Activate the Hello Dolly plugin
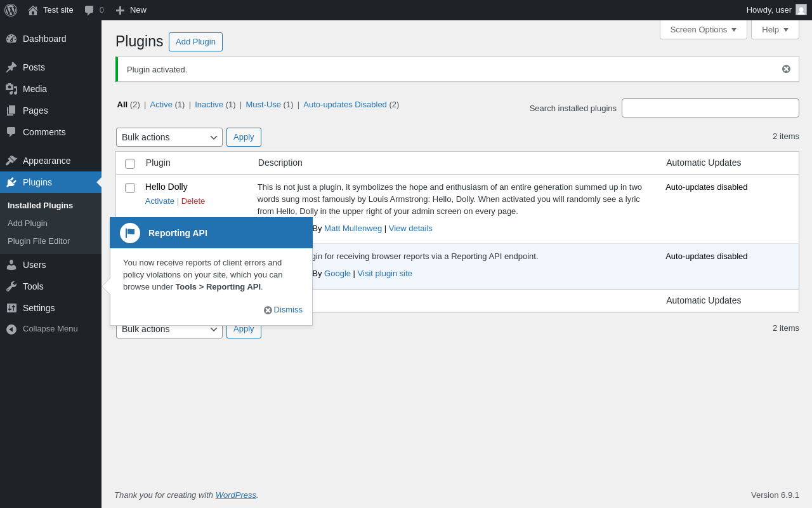The image size is (812, 508). (x=159, y=201)
